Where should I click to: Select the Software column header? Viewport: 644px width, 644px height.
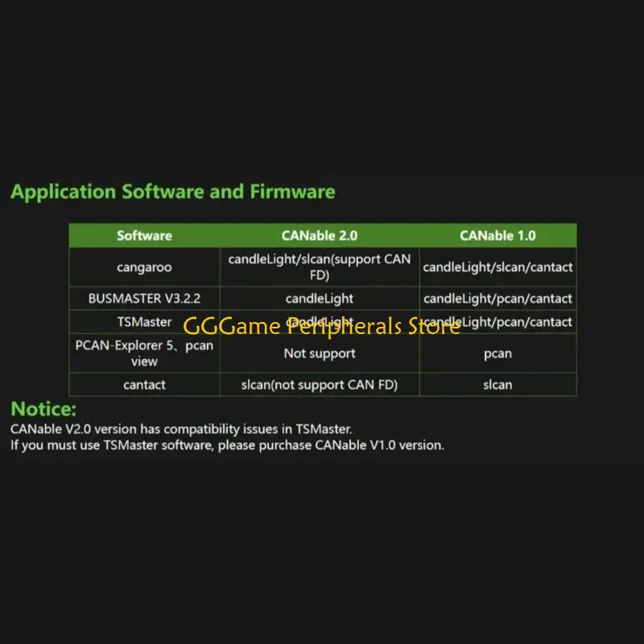[x=144, y=235]
